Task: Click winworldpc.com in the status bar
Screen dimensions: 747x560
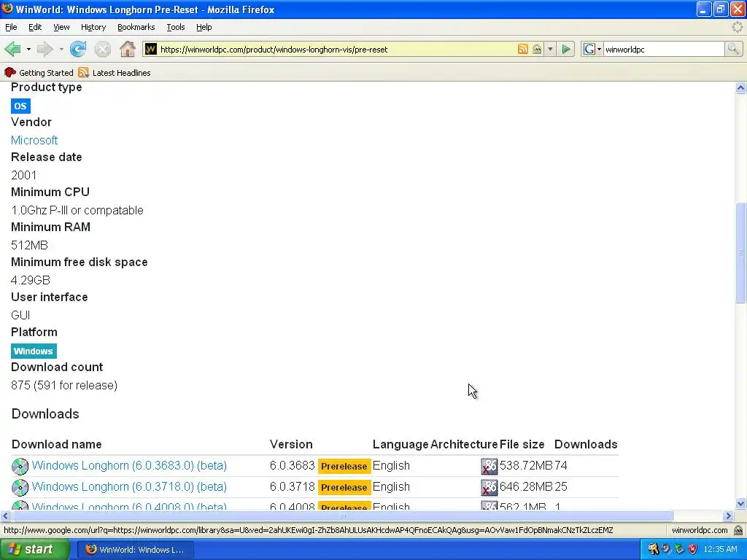Action: click(x=700, y=530)
